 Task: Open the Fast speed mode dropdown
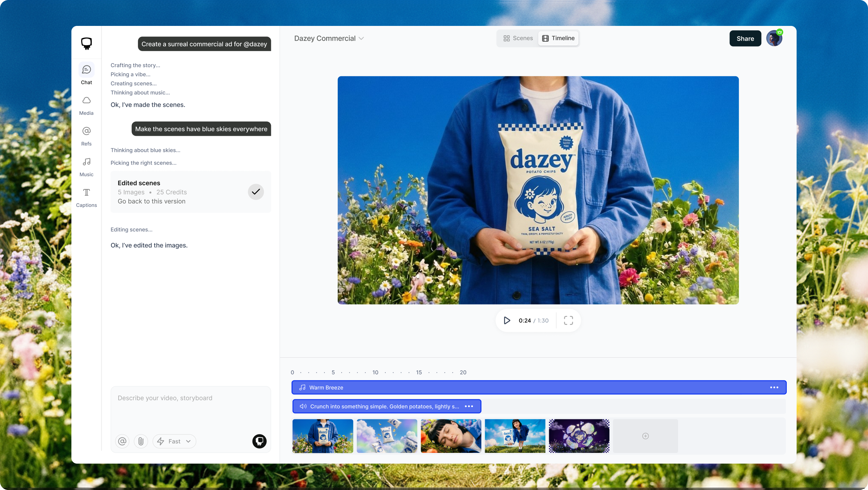[174, 441]
